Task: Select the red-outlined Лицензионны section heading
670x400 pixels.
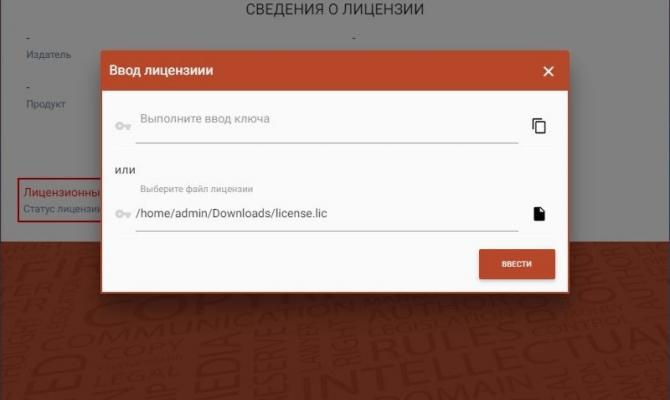Action: (62, 192)
